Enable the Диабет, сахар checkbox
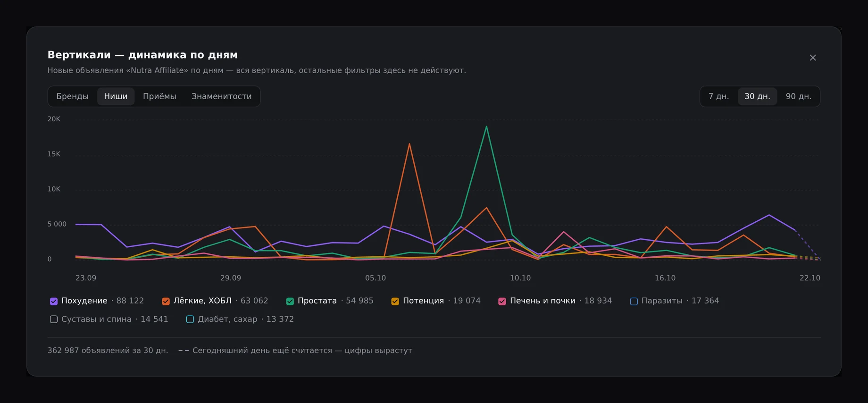868x403 pixels. pyautogui.click(x=190, y=319)
